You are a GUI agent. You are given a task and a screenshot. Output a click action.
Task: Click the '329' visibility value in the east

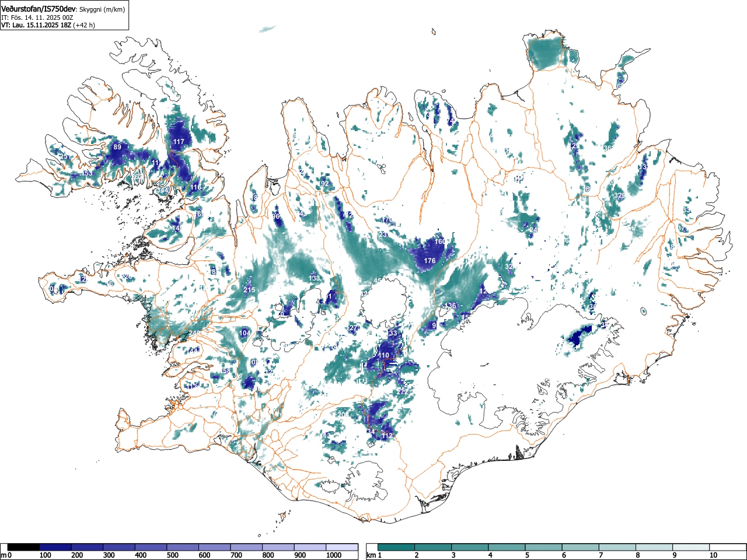(x=620, y=195)
